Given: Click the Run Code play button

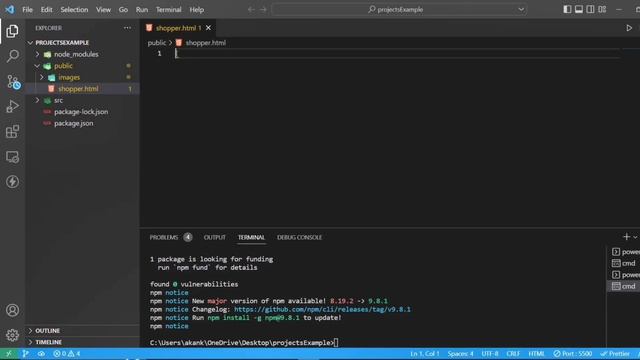Looking at the screenshot, I should pyautogui.click(x=629, y=28).
